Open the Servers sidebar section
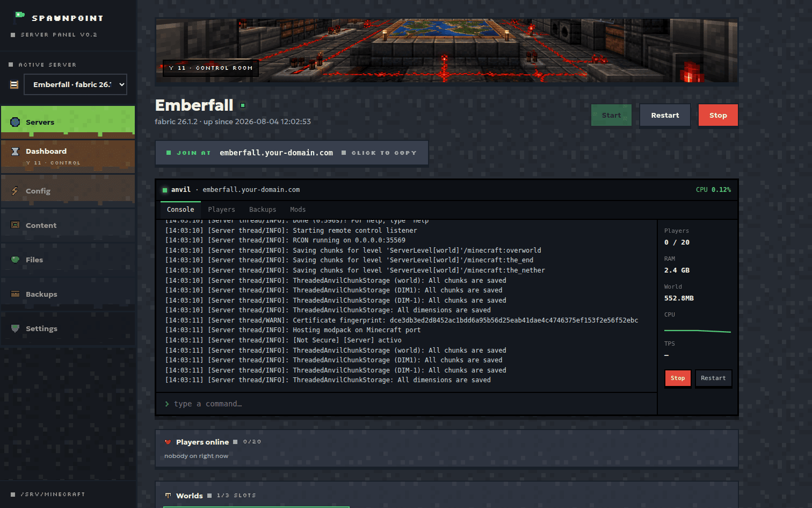This screenshot has height=508, width=812. tap(68, 122)
